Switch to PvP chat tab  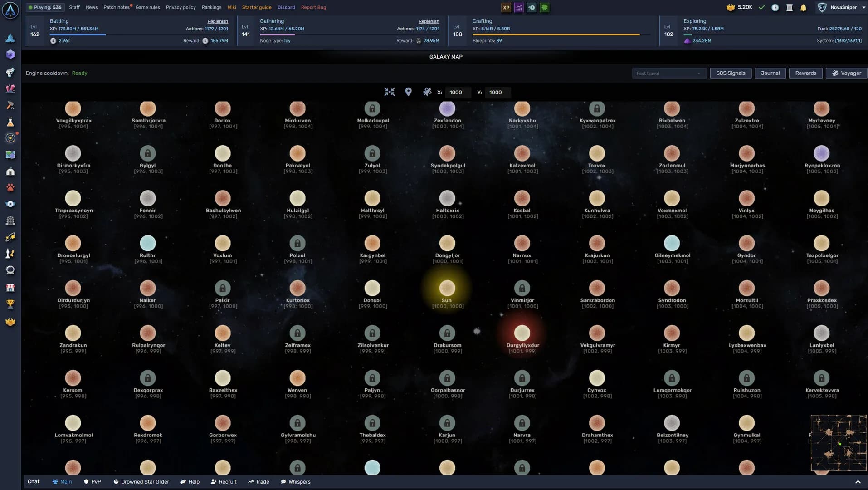coord(92,482)
